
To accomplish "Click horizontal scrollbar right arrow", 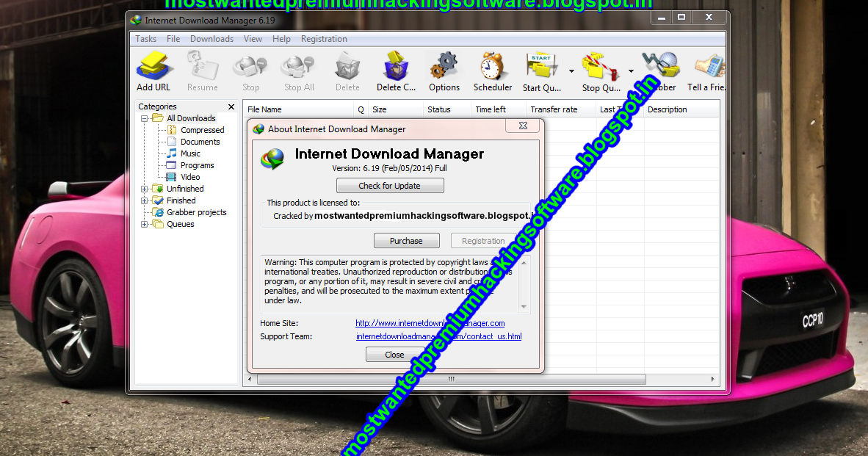I will pos(712,379).
